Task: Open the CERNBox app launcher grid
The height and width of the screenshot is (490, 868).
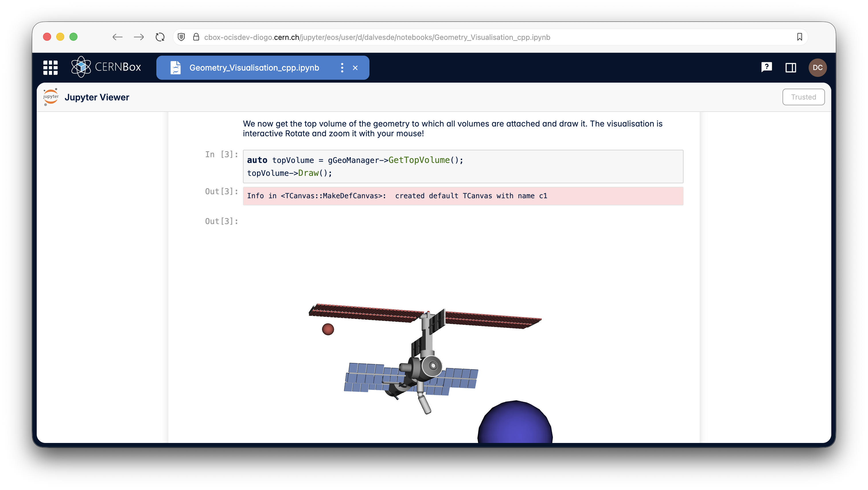Action: [x=50, y=67]
